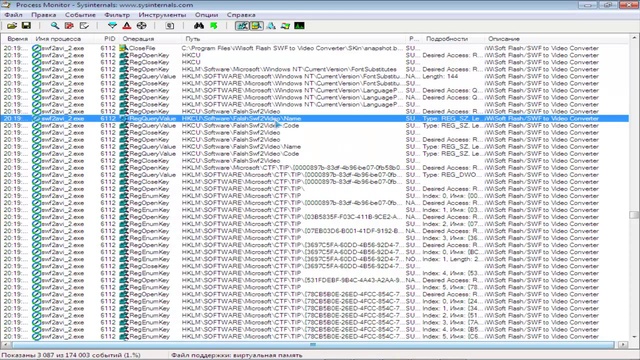Select the RegQueryValue row with Type: REG_DWO
This screenshot has height=360, width=640.
[x=315, y=175]
